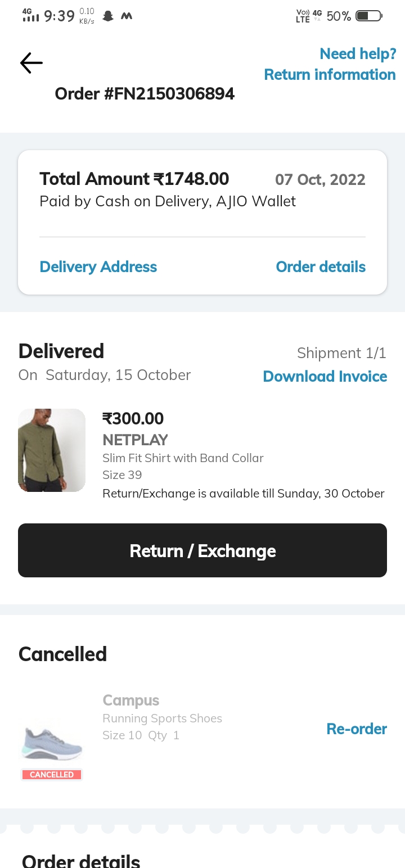The width and height of the screenshot is (405, 868).
Task: Tap the Order #FN2150306894 heading
Action: 145,94
